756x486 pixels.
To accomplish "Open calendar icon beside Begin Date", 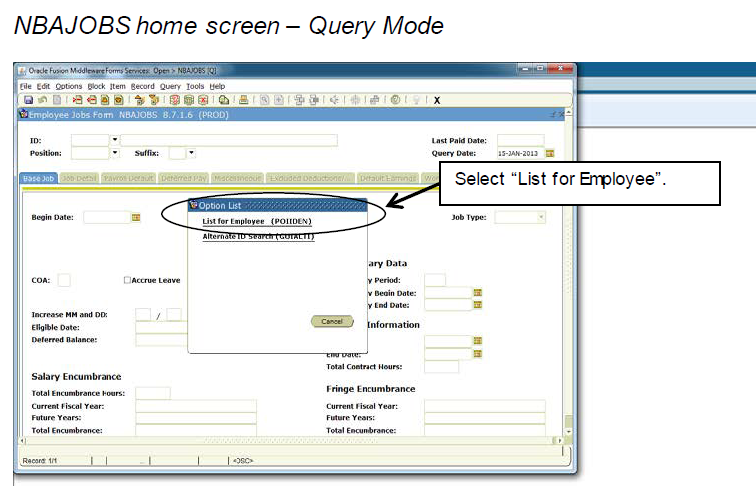I will (136, 217).
